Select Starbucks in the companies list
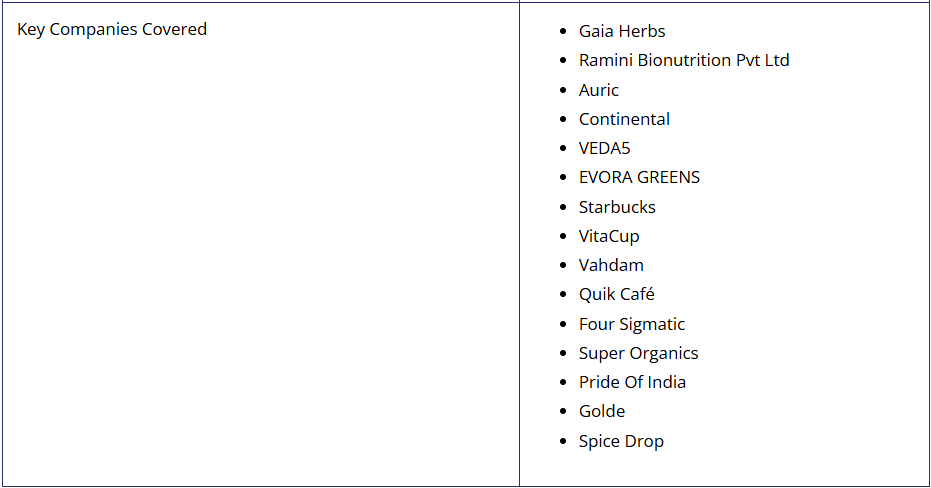Screen dimensions: 931x488 [x=617, y=207]
